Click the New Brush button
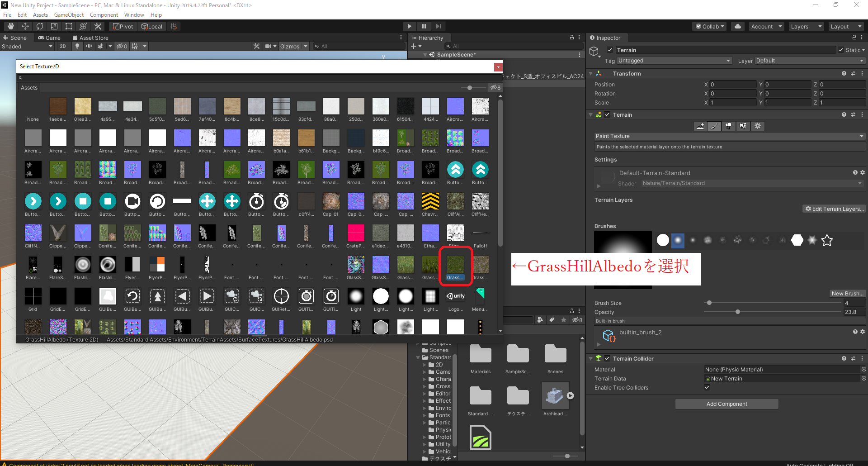Screen dimensions: 868x466 [x=847, y=293]
